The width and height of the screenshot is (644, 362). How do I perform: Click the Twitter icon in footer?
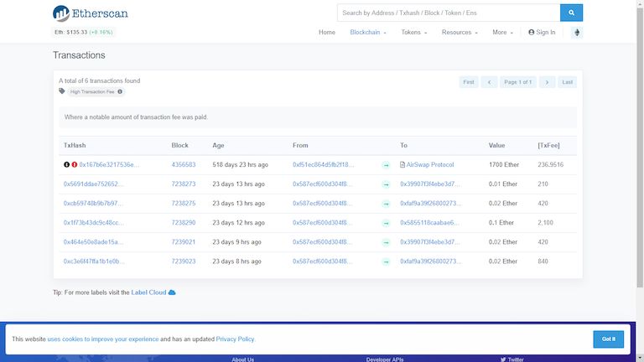pos(503,359)
